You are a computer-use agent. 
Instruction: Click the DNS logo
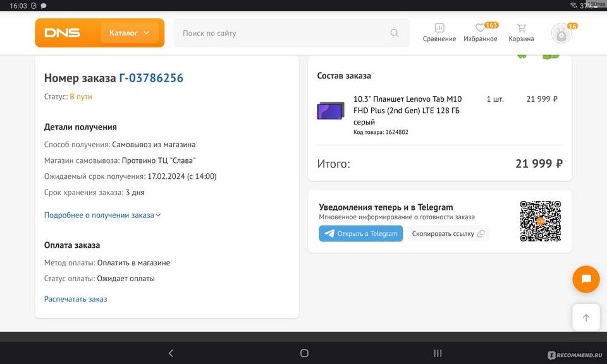pos(62,33)
